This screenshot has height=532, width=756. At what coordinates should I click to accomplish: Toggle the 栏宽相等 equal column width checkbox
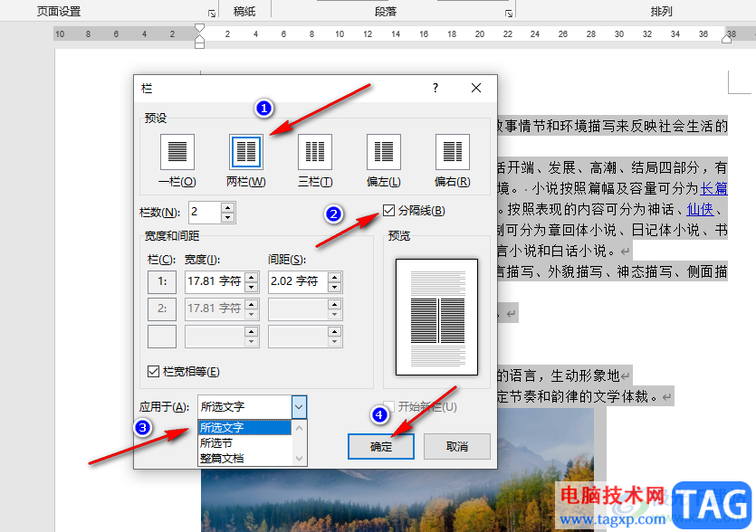(x=153, y=372)
